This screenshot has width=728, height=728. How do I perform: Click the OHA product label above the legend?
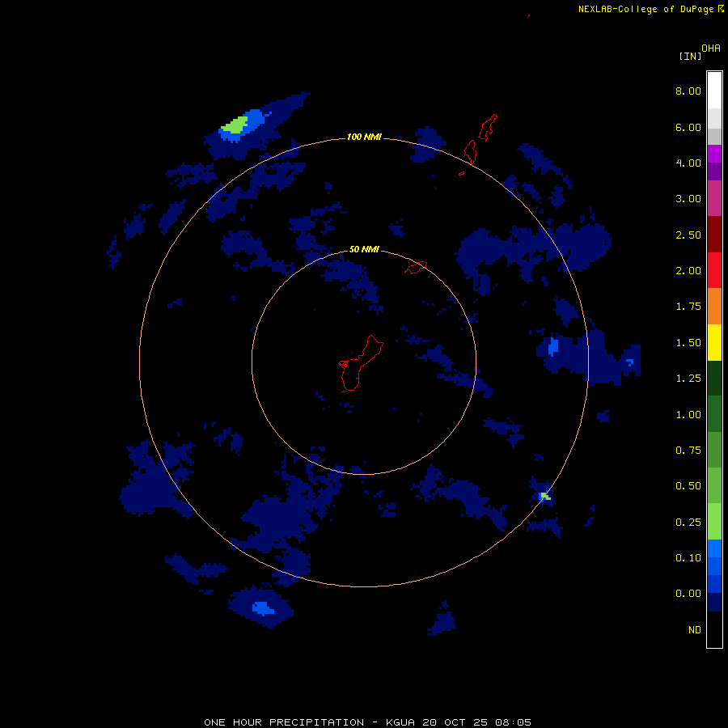(711, 49)
